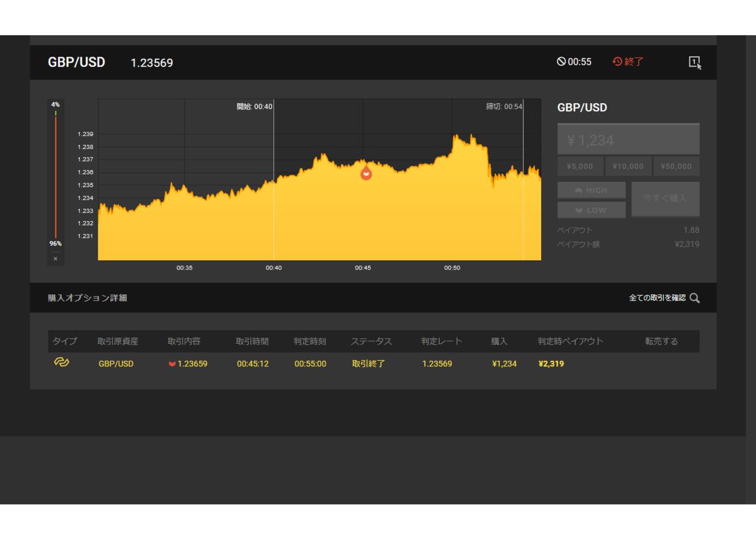
Task: Click the yellow option type icon in table row
Action: [x=61, y=363]
